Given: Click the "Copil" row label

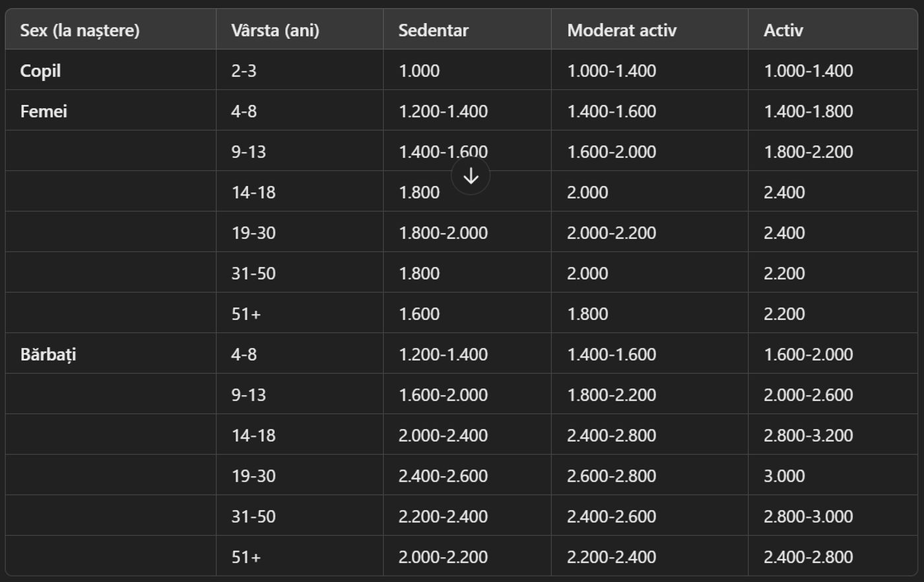Looking at the screenshot, I should click(x=41, y=71).
